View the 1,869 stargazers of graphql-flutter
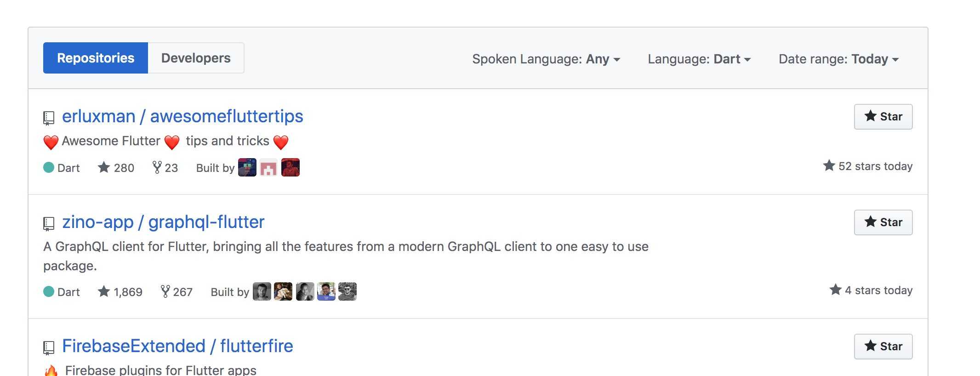The width and height of the screenshot is (980, 376). pos(120,292)
